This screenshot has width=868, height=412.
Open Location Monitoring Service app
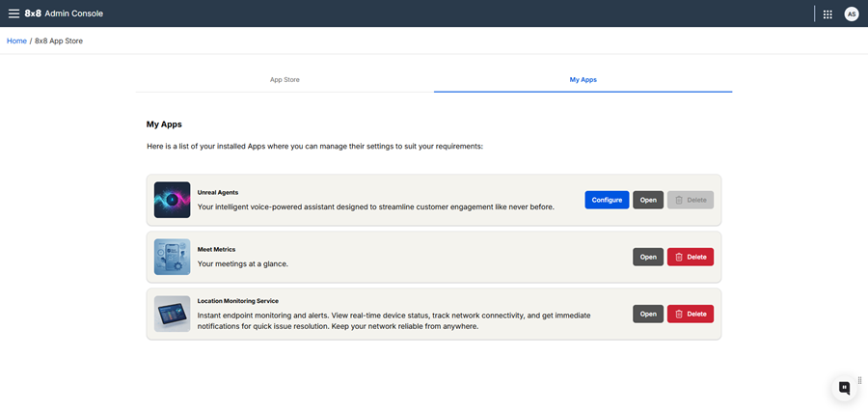648,314
